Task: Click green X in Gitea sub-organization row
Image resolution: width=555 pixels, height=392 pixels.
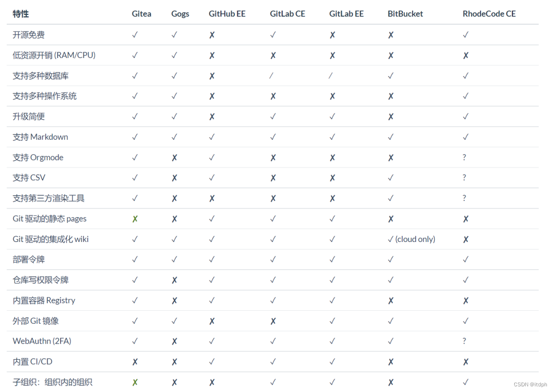Action: [x=135, y=382]
